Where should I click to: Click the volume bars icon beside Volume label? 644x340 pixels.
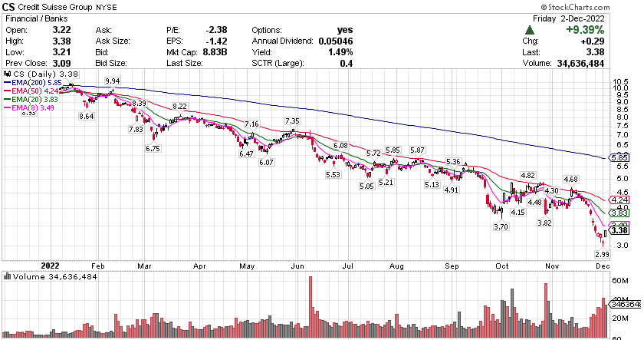click(8, 276)
